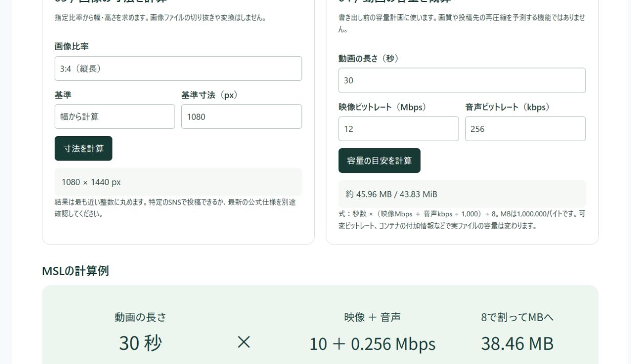This screenshot has height=364, width=631.
Task: Click the "38.46 MB" example result
Action: point(517,344)
